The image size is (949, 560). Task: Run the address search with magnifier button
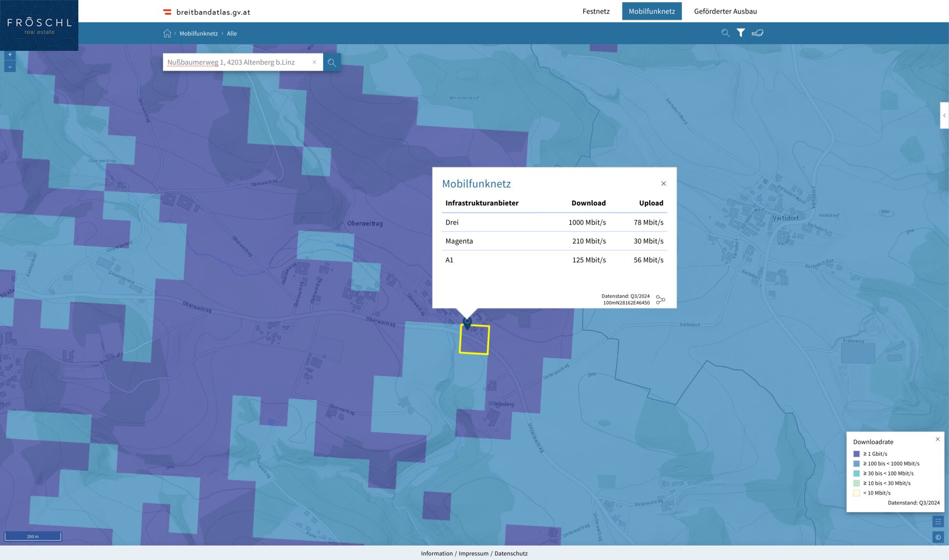coord(332,62)
